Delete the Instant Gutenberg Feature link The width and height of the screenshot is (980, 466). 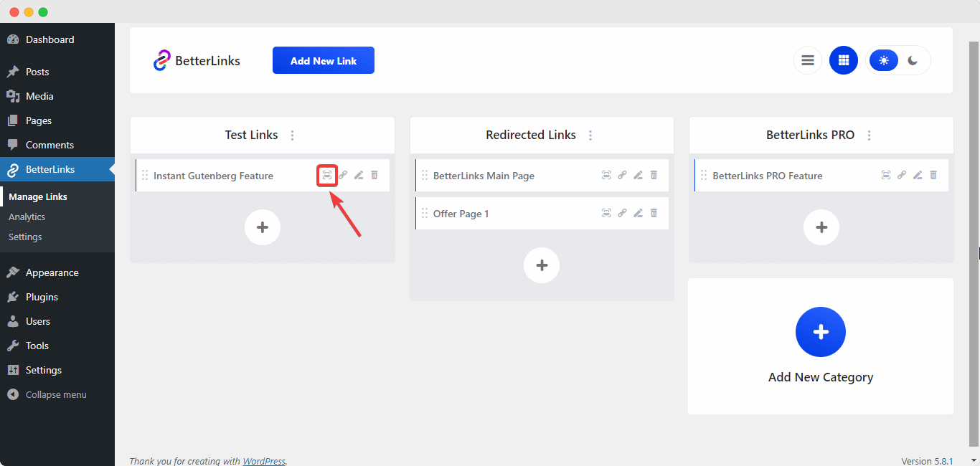tap(374, 175)
